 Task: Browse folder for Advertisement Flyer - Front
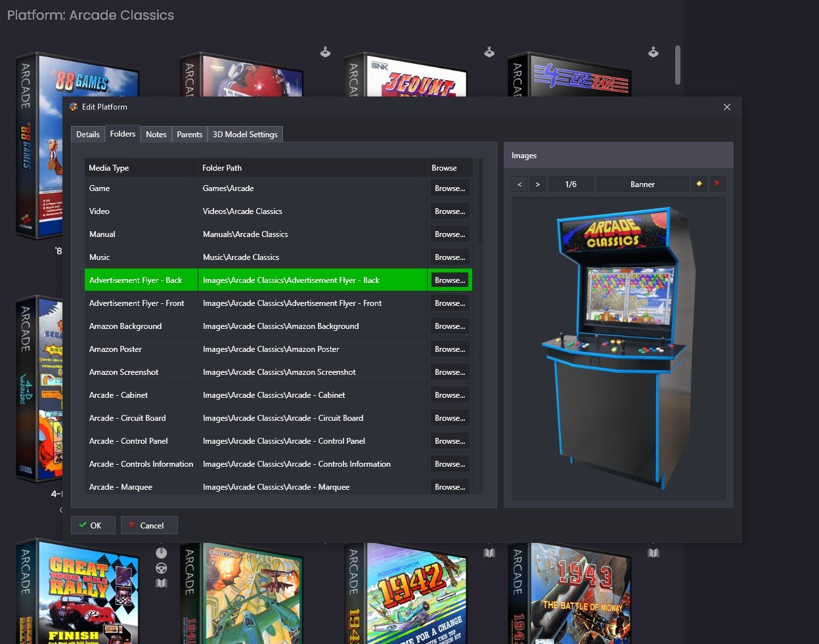tap(450, 303)
